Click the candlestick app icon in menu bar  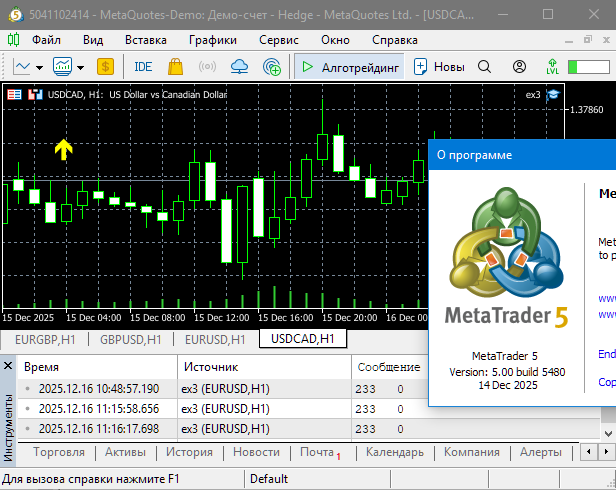pos(13,40)
